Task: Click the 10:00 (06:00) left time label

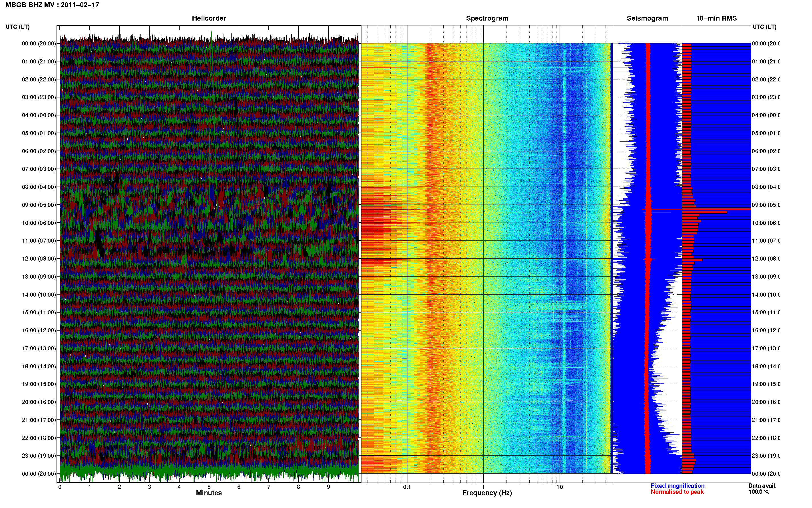Action: tap(39, 223)
